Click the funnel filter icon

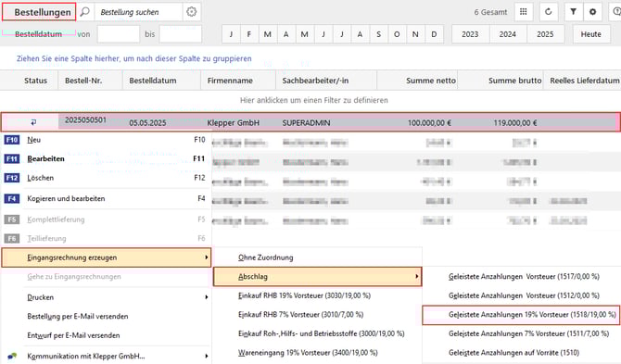[573, 12]
